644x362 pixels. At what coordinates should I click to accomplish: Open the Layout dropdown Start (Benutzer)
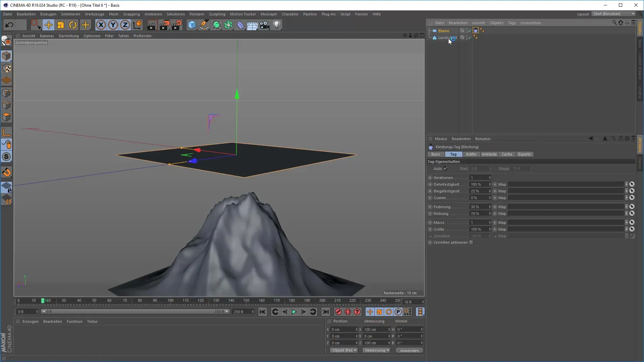click(614, 14)
